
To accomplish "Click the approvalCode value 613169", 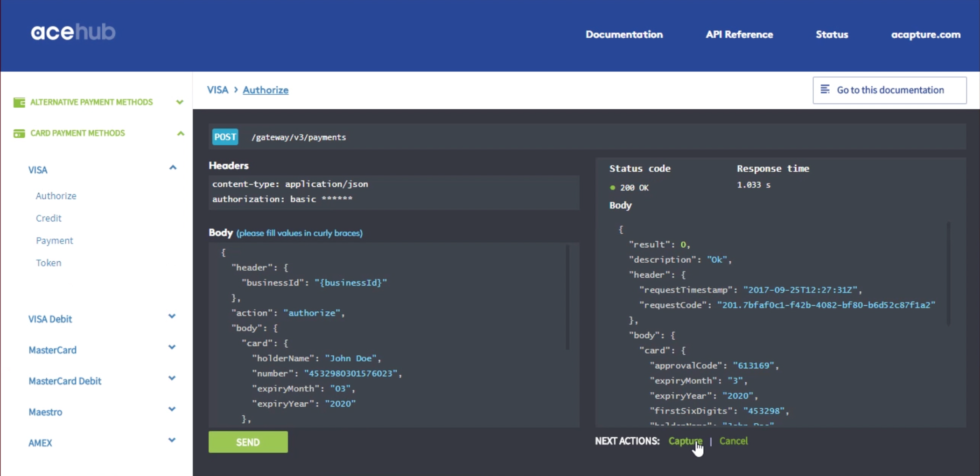I will click(753, 365).
